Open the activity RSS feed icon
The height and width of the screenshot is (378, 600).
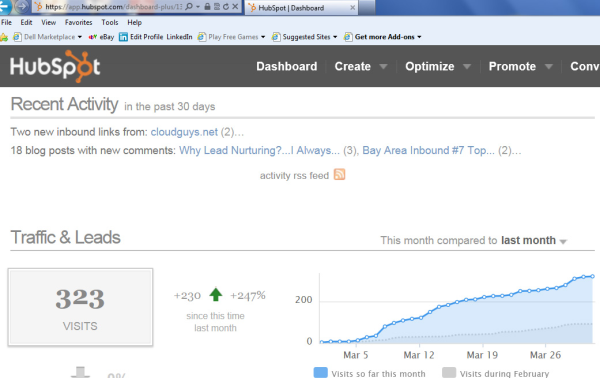339,174
